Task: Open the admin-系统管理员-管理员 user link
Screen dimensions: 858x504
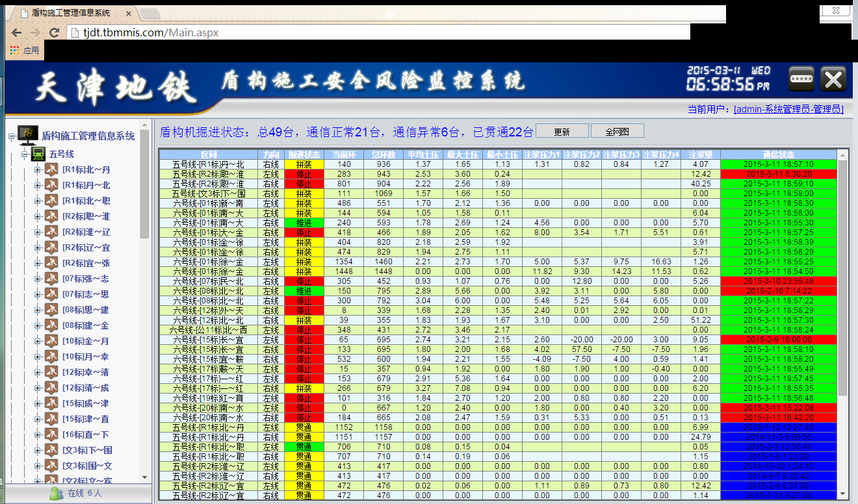Action: click(x=788, y=110)
